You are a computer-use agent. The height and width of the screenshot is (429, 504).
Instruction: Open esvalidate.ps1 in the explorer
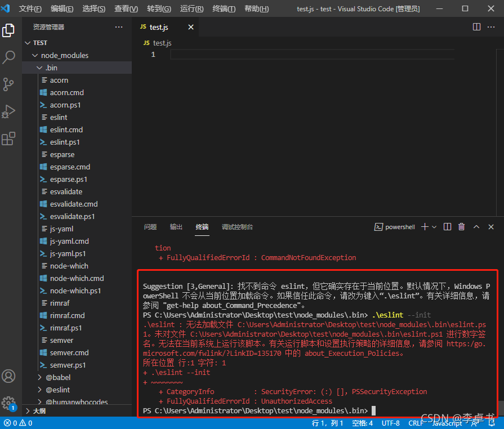[77, 216]
